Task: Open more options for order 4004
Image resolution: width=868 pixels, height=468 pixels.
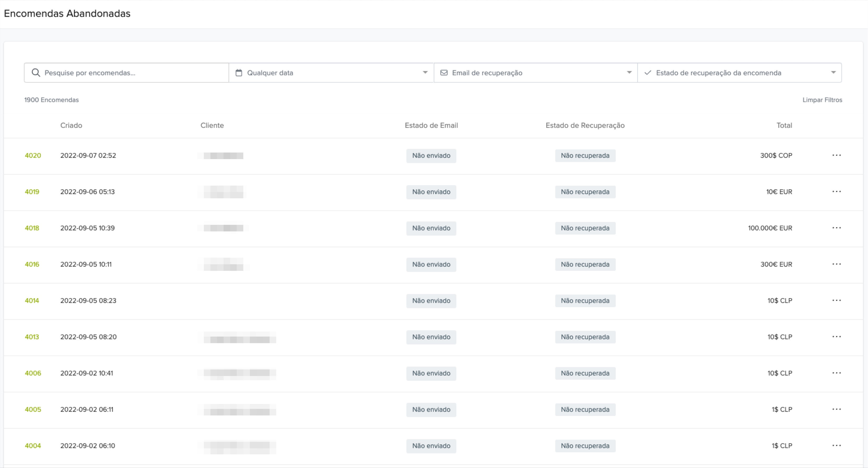Action: coord(836,446)
